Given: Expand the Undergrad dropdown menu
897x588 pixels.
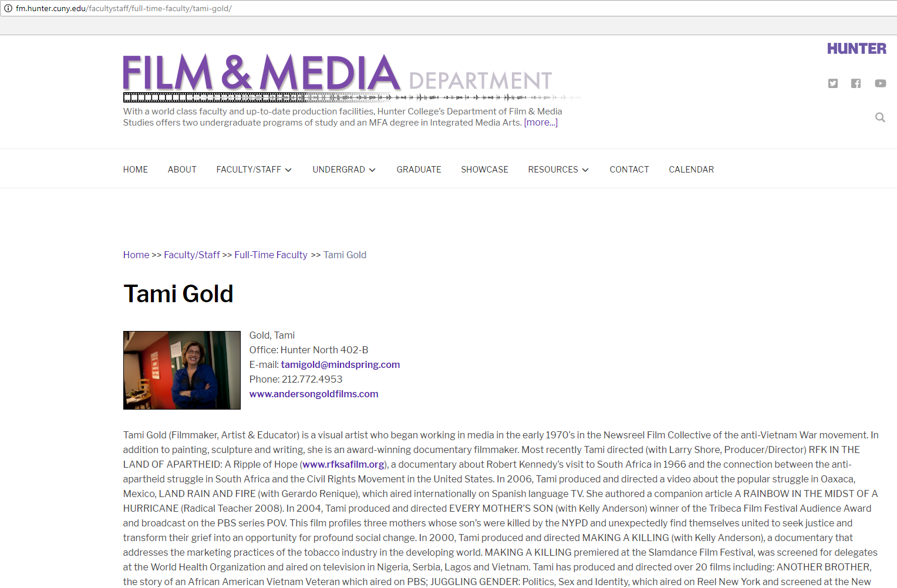Looking at the screenshot, I should (344, 170).
